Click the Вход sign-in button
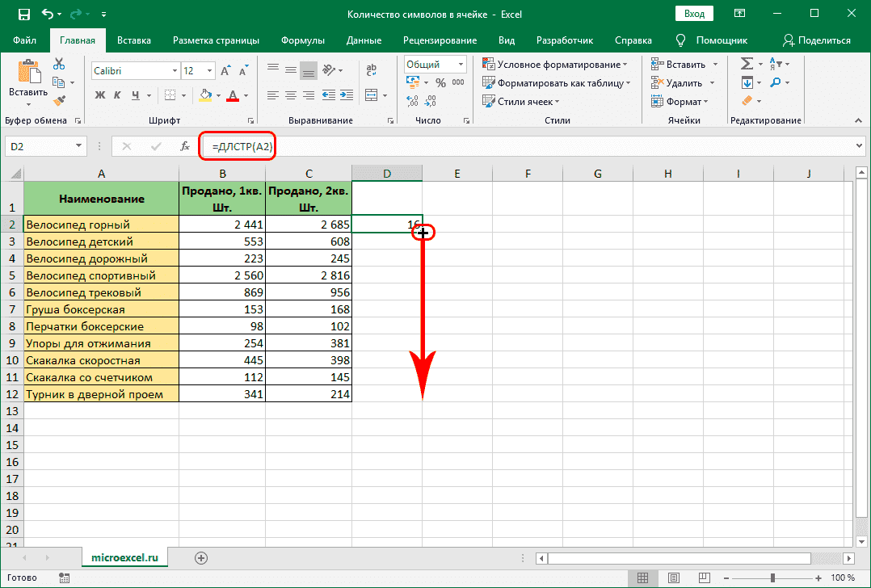Viewport: 871px width, 588px height. click(x=694, y=15)
